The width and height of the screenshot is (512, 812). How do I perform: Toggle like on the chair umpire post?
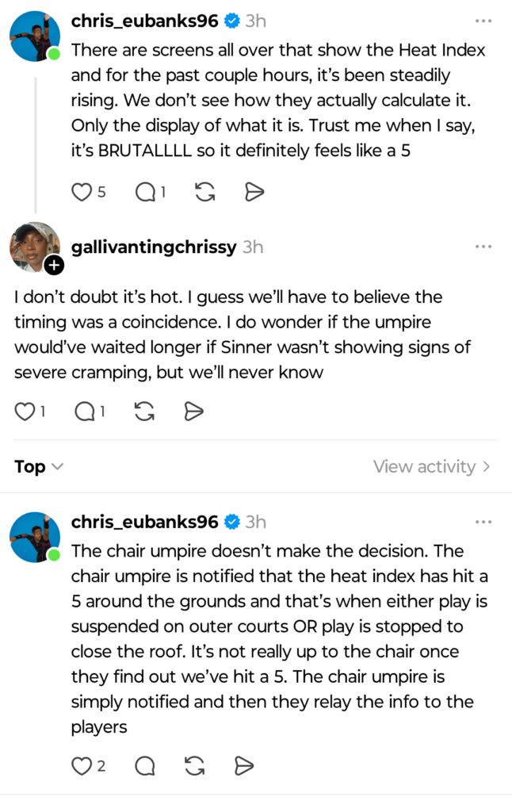pyautogui.click(x=82, y=766)
